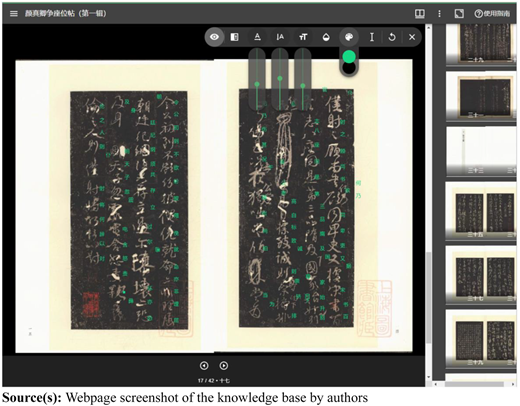Click the right rubbing page image
This screenshot has width=520, height=406.
[x=296, y=208]
